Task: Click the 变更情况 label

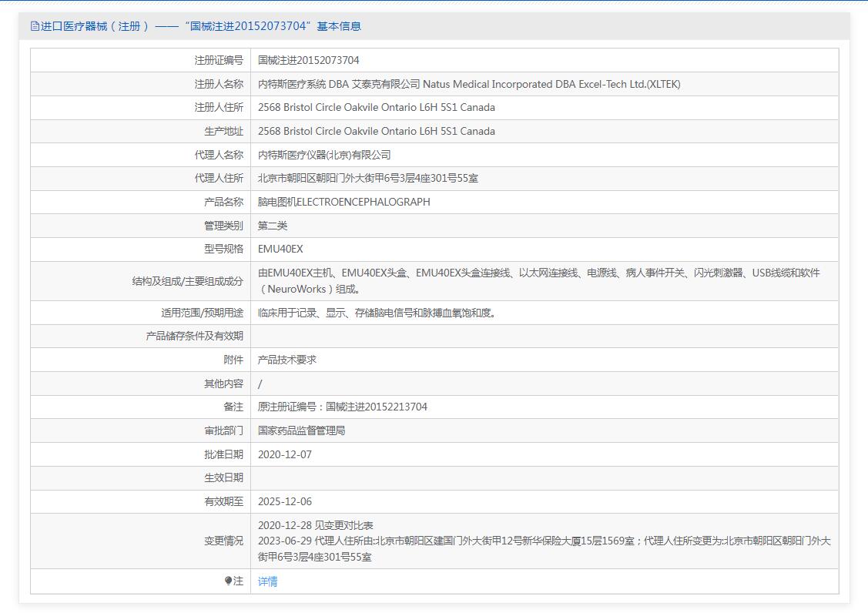Action: [223, 541]
